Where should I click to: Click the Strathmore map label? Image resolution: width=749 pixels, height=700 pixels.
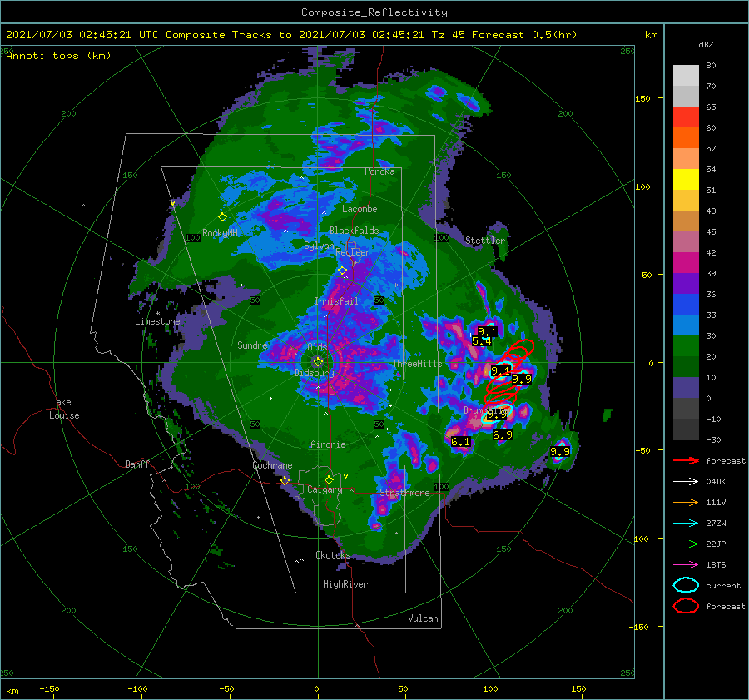404,493
